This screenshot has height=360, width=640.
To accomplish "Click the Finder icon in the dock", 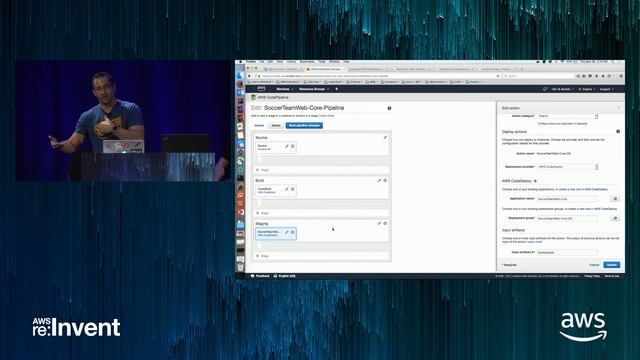I will (240, 76).
